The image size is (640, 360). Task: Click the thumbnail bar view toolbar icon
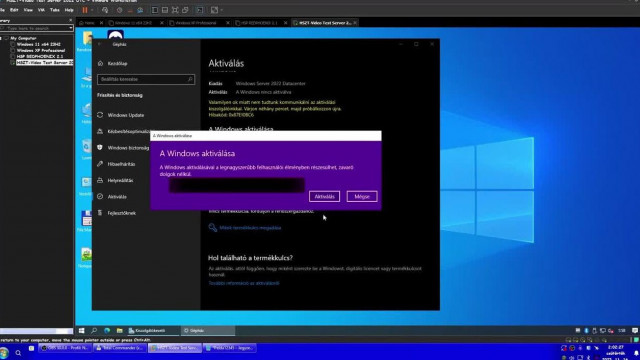[165, 10]
